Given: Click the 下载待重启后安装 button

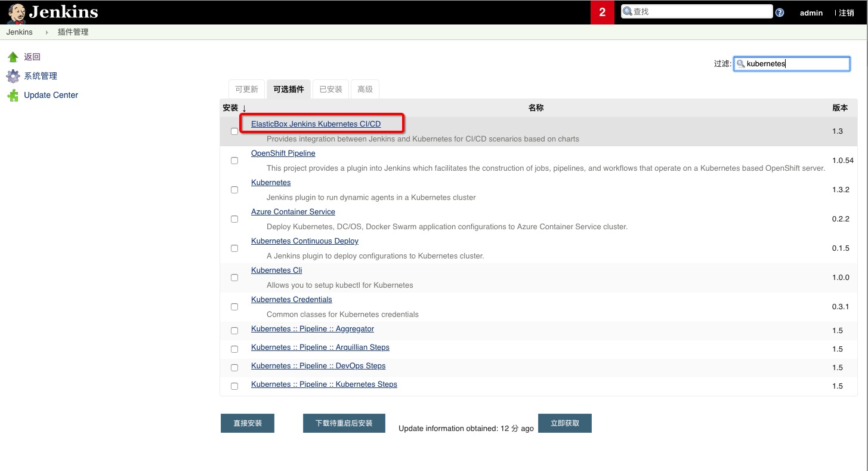Looking at the screenshot, I should tap(344, 423).
